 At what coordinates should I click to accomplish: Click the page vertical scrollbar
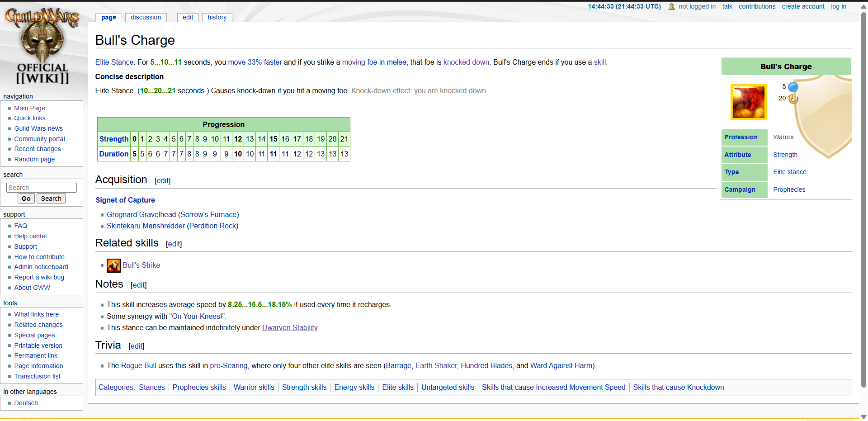(x=863, y=199)
